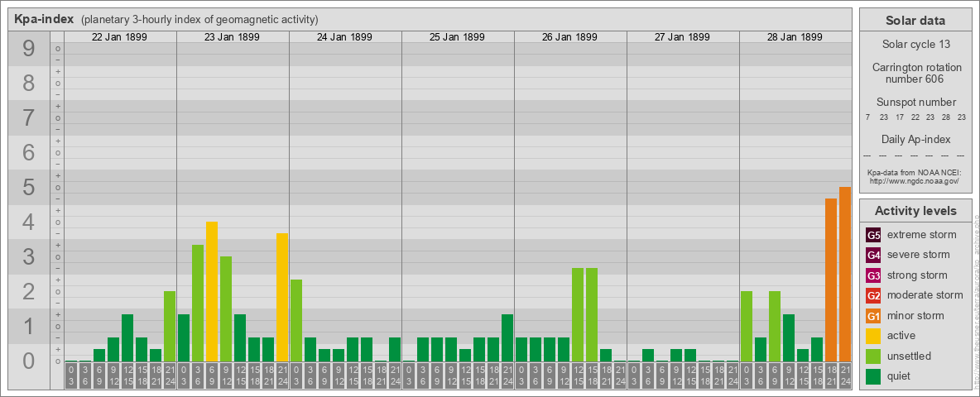This screenshot has height=397, width=980.
Task: Click the '25 Jan 1899' date header
Action: [x=457, y=37]
